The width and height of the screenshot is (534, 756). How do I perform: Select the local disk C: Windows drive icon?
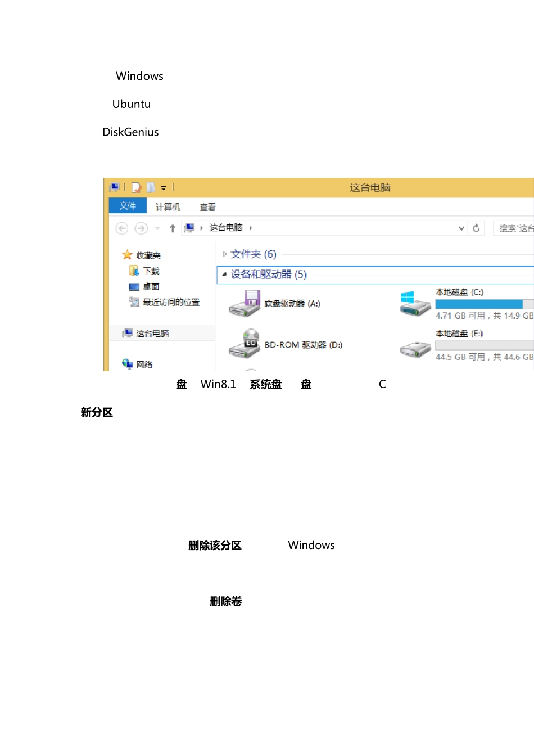415,304
